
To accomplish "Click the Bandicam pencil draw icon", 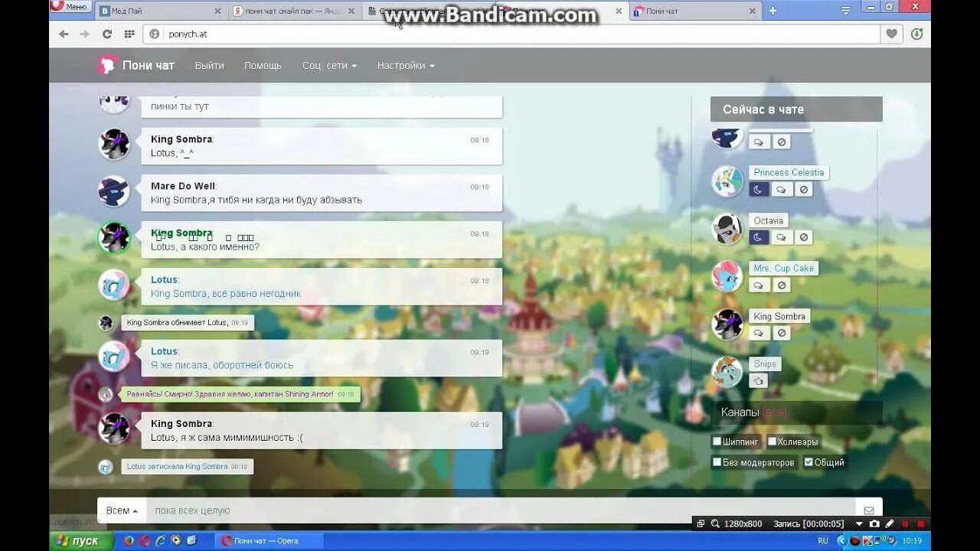I will tap(890, 523).
